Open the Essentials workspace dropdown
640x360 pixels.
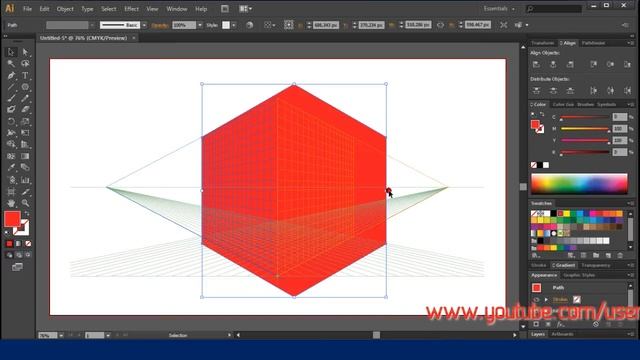pos(499,9)
